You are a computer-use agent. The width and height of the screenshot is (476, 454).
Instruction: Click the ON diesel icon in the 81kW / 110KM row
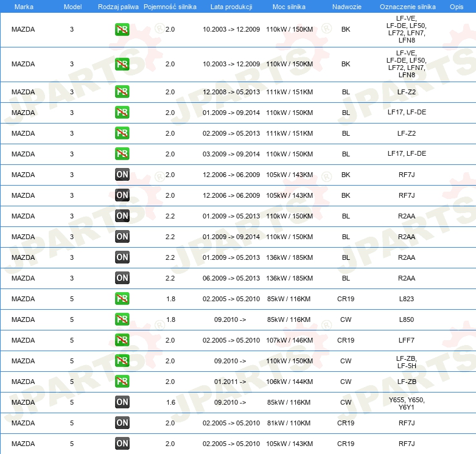[122, 423]
